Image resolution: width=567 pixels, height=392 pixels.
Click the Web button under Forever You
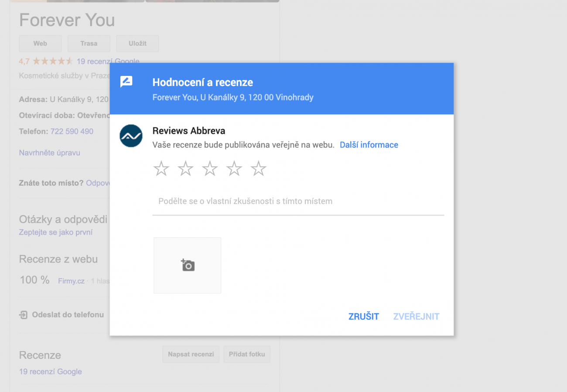40,44
